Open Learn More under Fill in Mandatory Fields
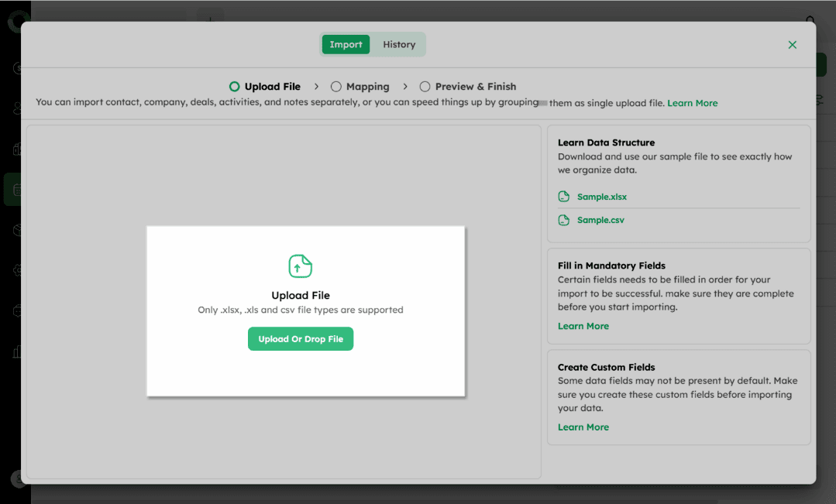 click(x=583, y=326)
